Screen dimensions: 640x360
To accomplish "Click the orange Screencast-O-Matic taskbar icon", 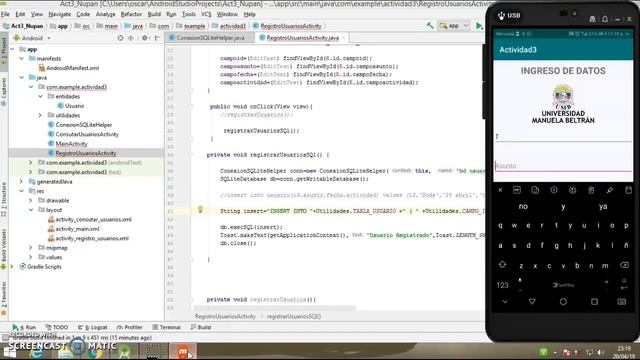I will coord(182,351).
